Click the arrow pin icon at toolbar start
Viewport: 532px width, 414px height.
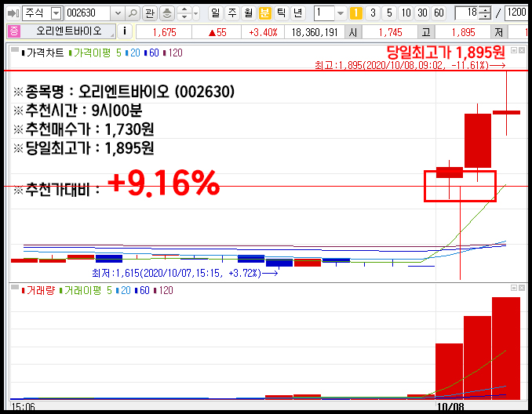pos(13,13)
